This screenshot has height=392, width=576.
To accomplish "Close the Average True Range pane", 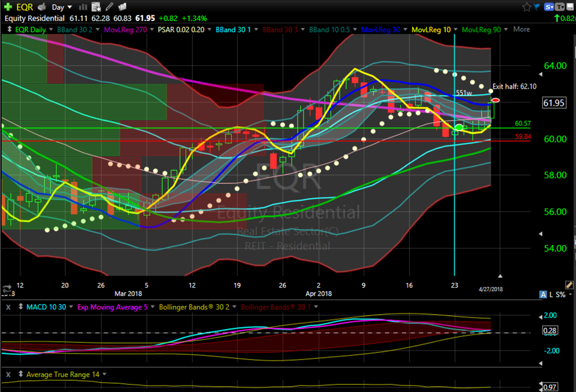I will pos(9,375).
